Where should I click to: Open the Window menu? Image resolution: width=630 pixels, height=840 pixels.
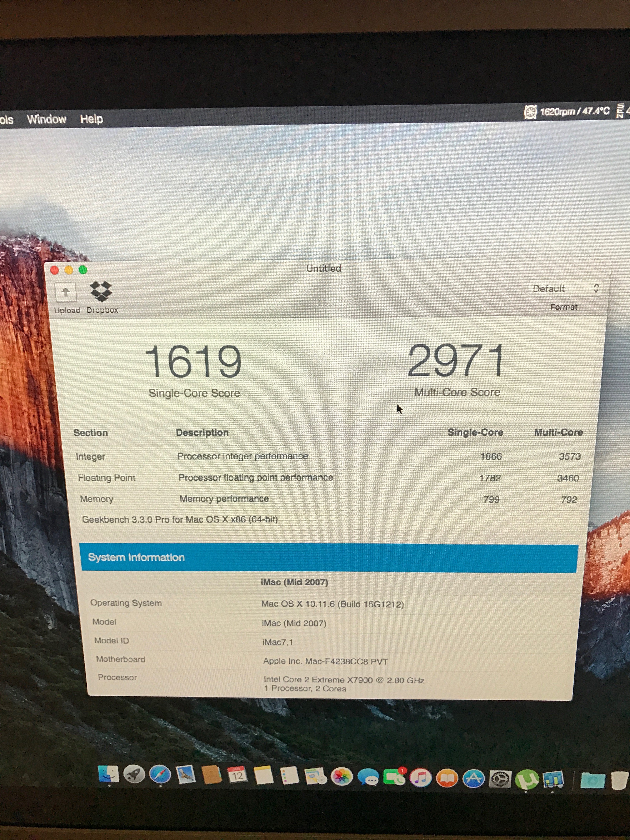(46, 119)
